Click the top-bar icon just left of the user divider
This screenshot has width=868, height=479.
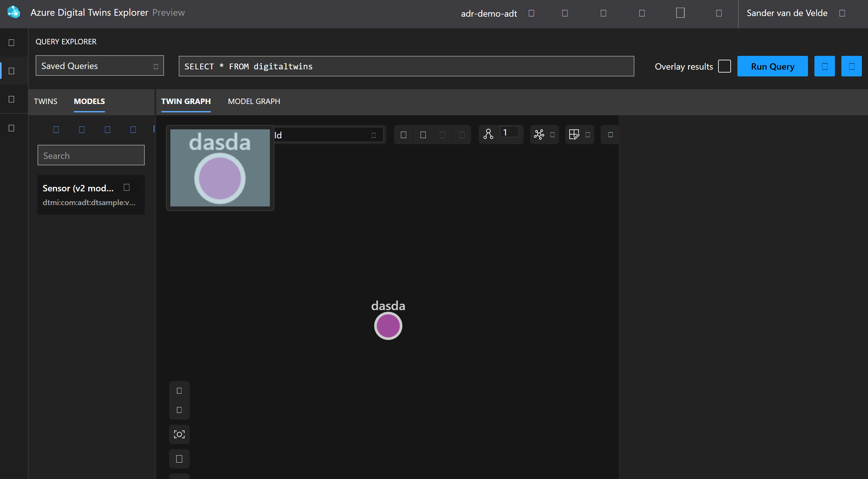[719, 13]
